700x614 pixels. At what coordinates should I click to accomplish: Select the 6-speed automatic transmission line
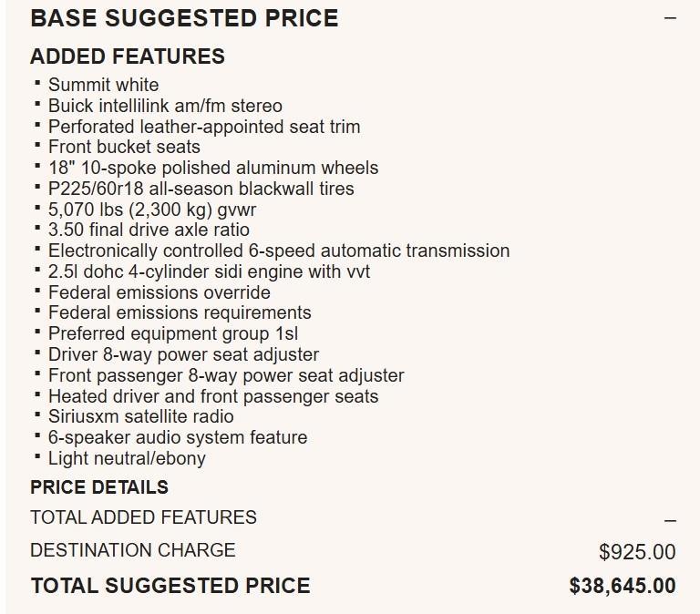[279, 251]
